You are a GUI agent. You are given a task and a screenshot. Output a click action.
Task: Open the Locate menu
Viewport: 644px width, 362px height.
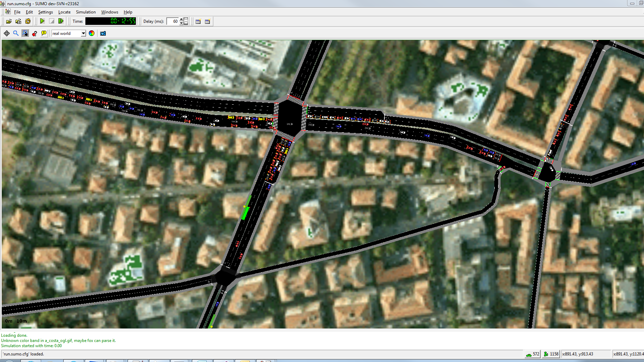tap(64, 12)
